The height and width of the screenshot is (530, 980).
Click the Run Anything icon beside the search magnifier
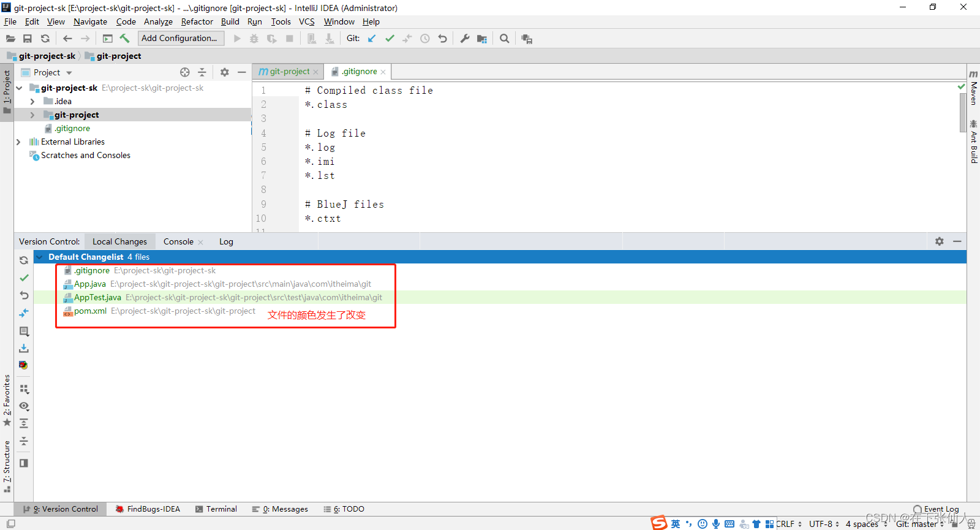point(526,39)
